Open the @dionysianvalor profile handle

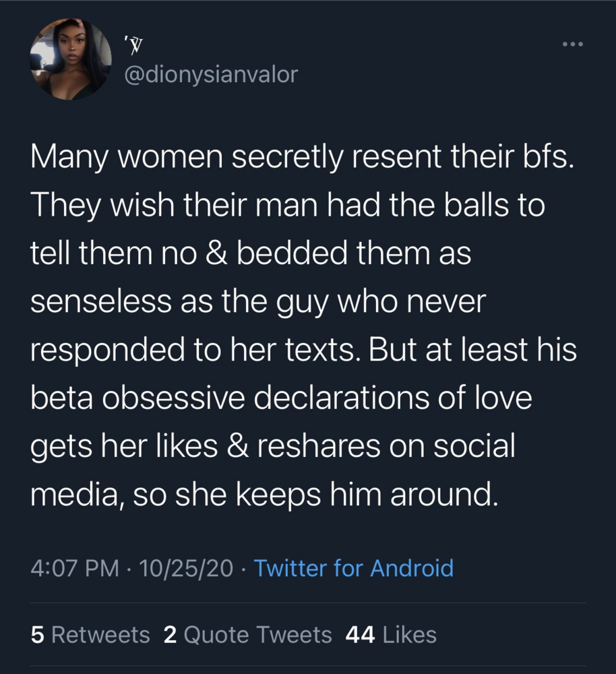[x=211, y=74]
